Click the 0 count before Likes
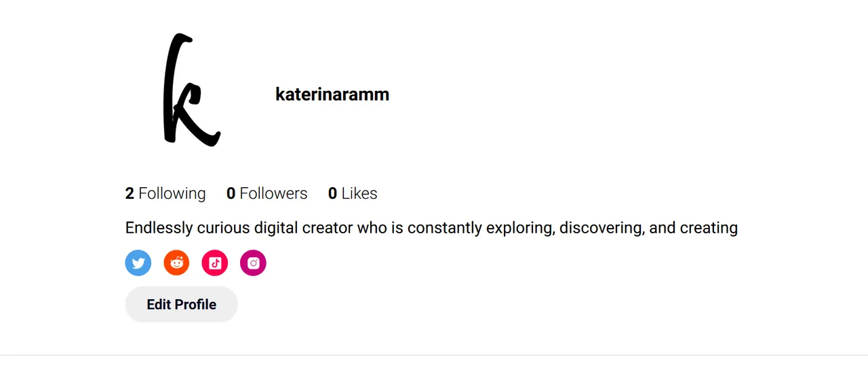This screenshot has height=386, width=868. [332, 193]
